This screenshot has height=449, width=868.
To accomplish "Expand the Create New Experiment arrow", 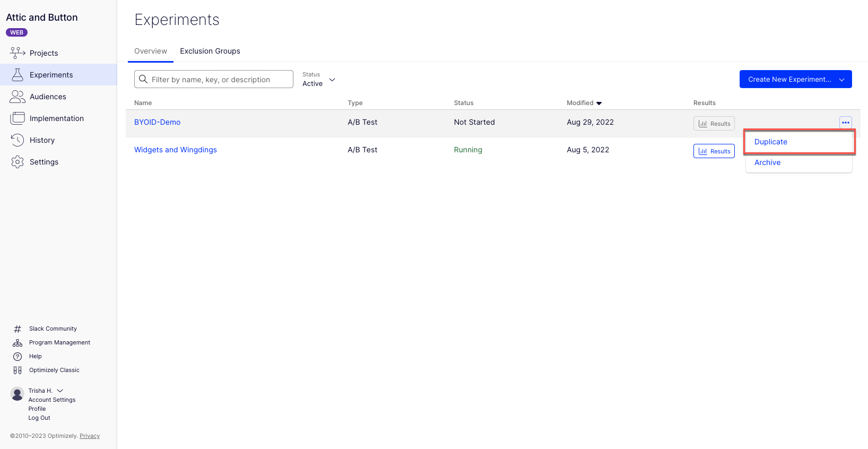I will (x=841, y=80).
